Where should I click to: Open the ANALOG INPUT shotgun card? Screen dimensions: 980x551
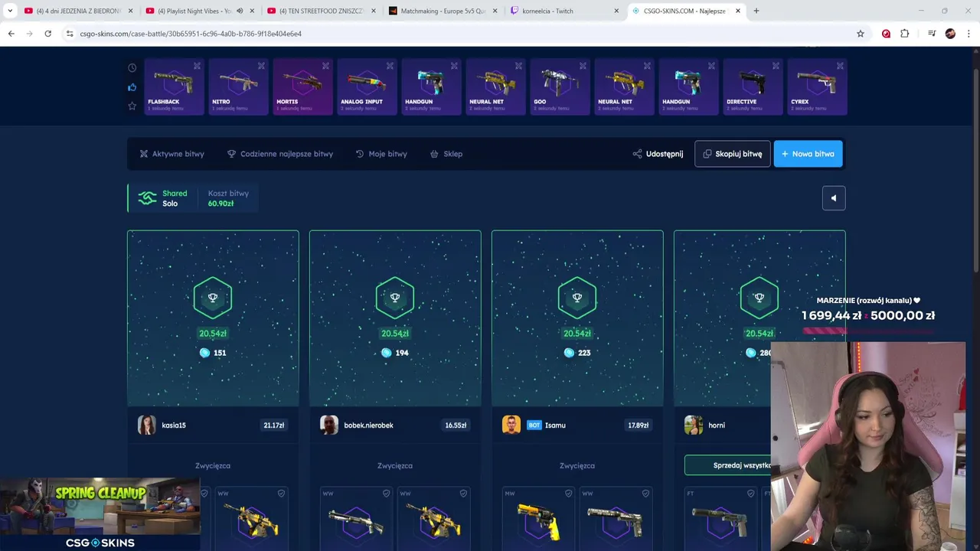click(x=367, y=86)
